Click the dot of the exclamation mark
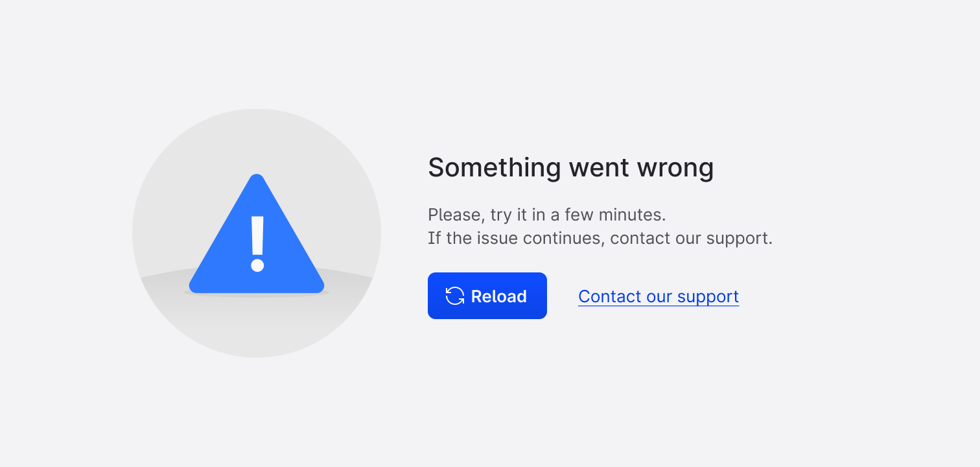Screen dimensions: 980x467 tap(257, 265)
